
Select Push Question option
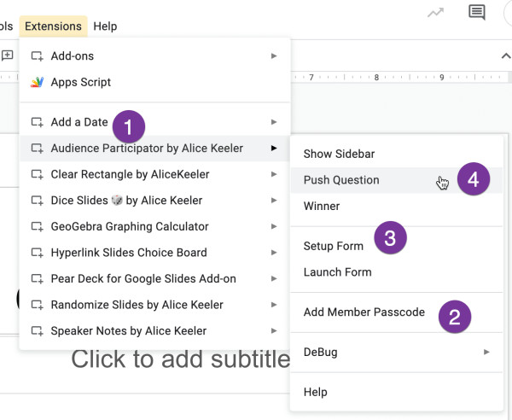397,180
